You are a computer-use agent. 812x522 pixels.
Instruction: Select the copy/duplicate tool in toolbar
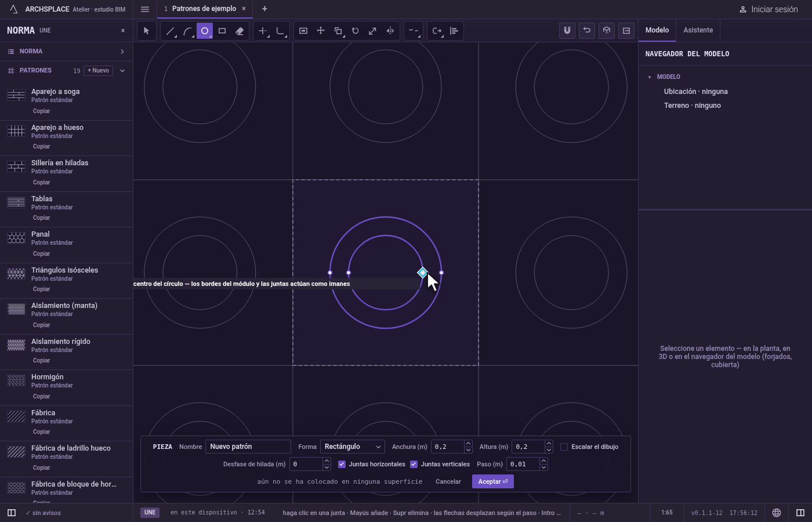[x=338, y=31]
